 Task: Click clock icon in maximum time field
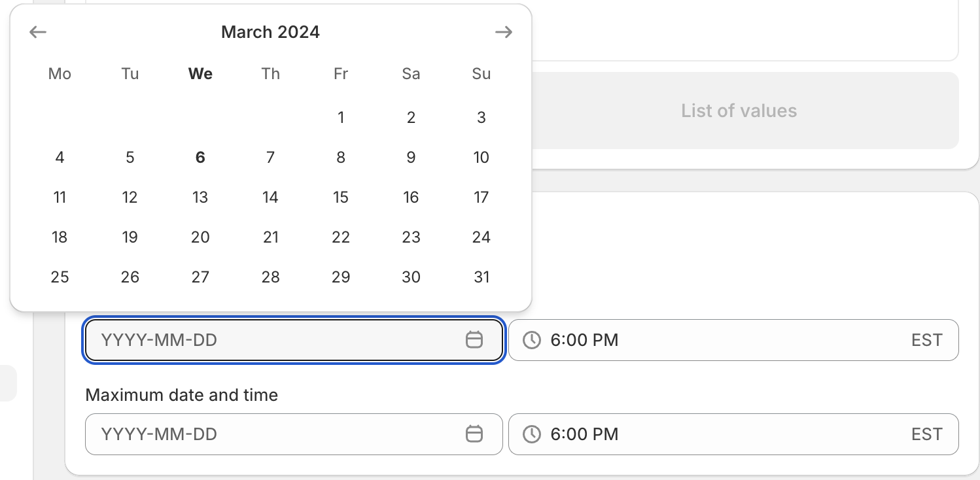(x=532, y=434)
